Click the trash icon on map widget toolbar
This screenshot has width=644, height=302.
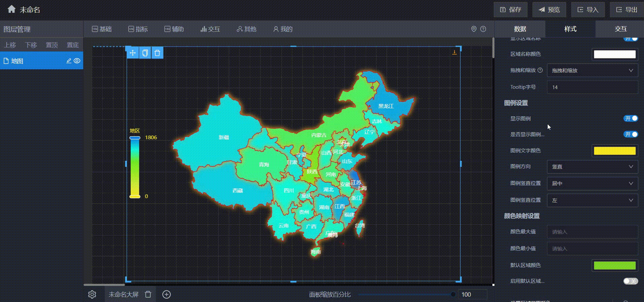tap(157, 53)
